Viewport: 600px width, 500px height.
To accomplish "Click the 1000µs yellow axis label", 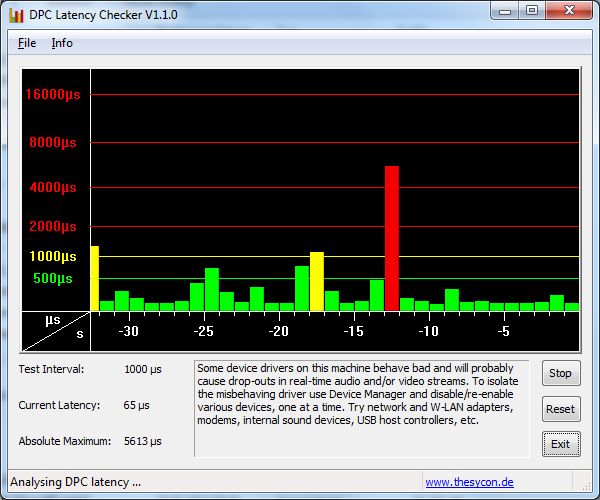I will [x=53, y=256].
